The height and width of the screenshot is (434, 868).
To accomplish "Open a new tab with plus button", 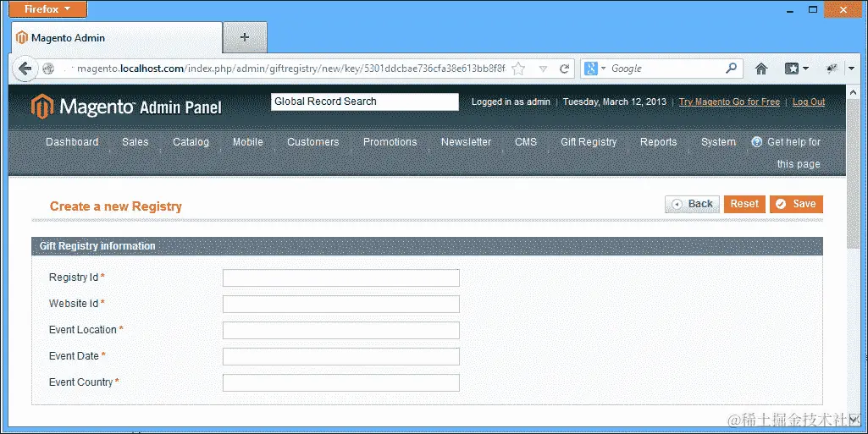I will (x=245, y=37).
